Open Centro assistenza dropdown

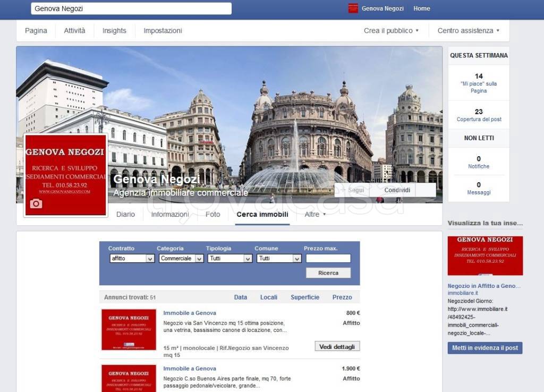tap(468, 31)
